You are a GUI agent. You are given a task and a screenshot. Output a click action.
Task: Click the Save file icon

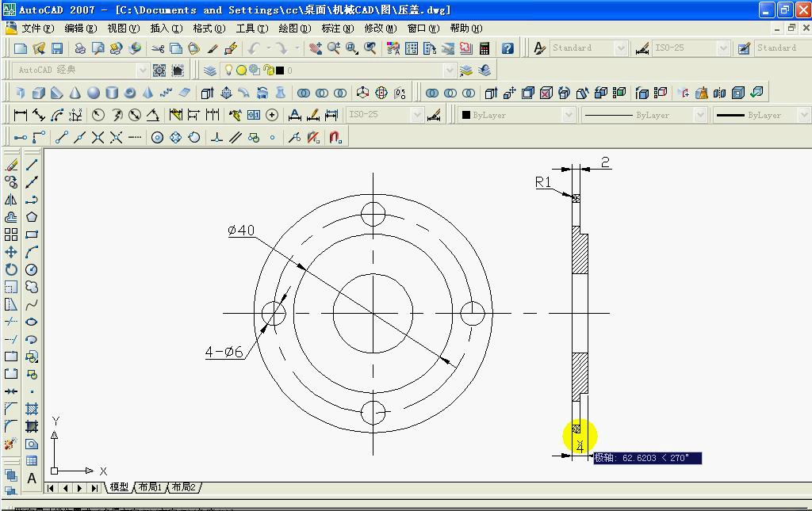[57, 48]
